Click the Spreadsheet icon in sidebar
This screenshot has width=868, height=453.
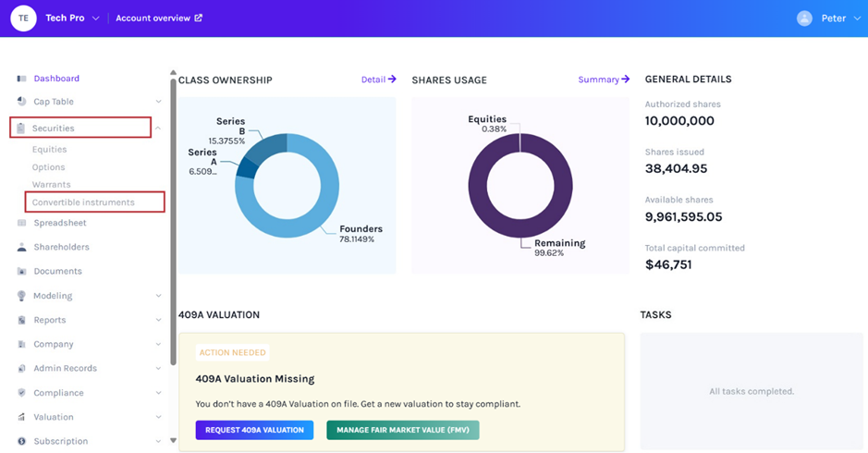pos(21,223)
